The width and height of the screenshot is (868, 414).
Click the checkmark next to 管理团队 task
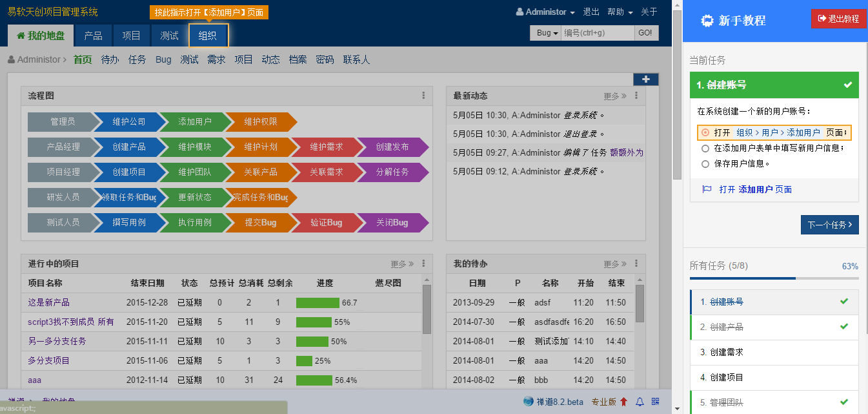843,402
